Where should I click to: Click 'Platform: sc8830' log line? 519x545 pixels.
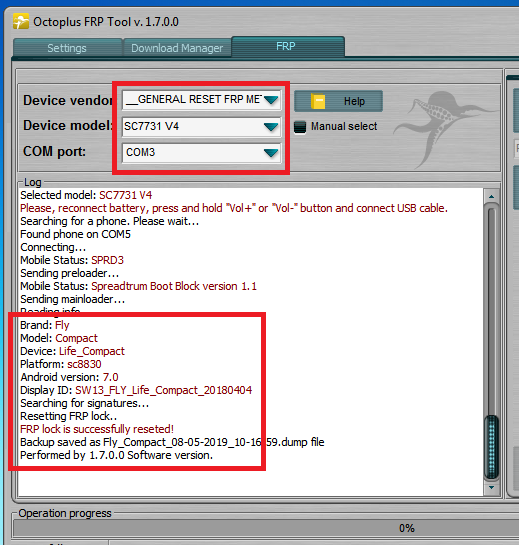point(61,364)
